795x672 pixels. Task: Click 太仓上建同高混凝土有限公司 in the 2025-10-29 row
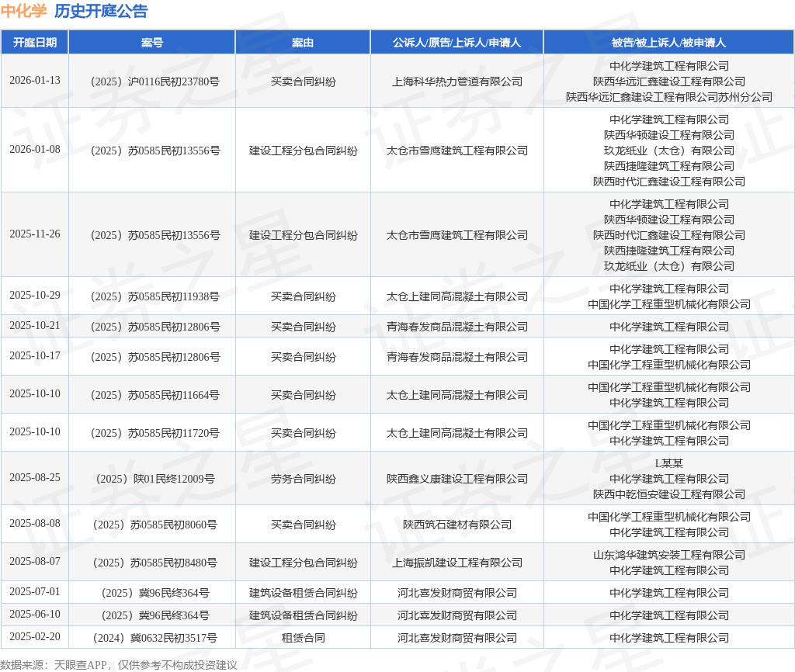(457, 296)
